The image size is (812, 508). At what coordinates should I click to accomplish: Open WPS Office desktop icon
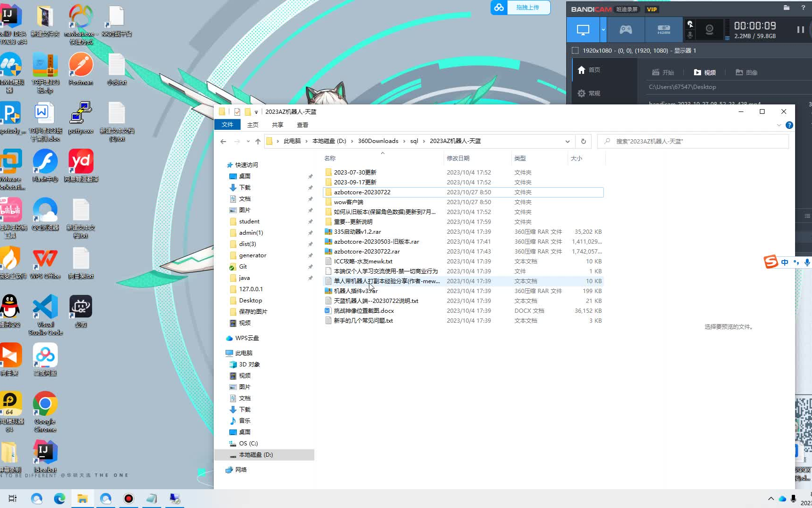(x=45, y=263)
